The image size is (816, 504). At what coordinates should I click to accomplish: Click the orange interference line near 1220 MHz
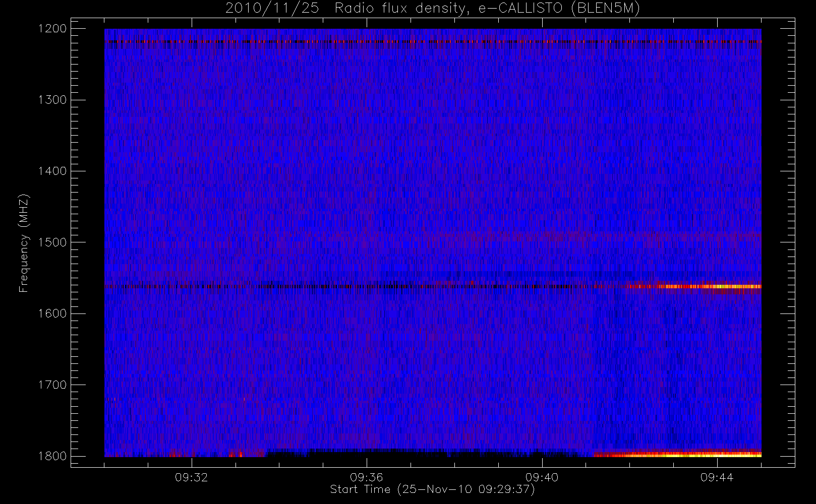click(x=433, y=42)
